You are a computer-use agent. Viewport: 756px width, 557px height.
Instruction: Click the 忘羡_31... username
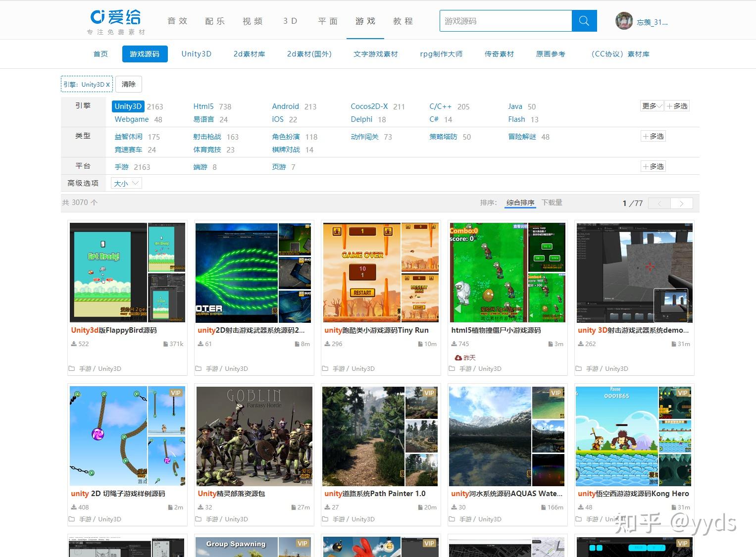(652, 22)
